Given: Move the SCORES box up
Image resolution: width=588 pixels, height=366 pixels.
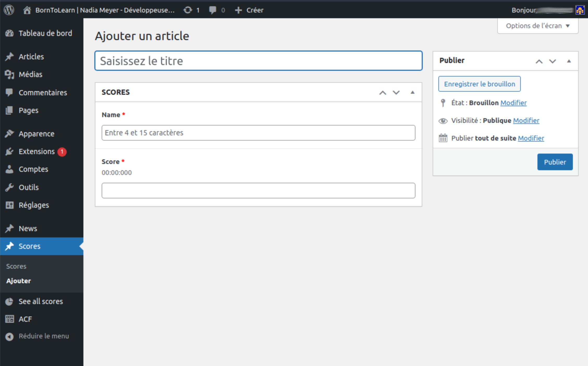Looking at the screenshot, I should [383, 92].
